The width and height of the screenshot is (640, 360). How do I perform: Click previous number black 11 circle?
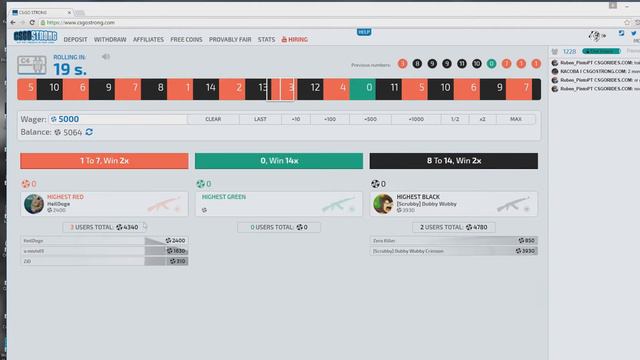click(x=462, y=64)
